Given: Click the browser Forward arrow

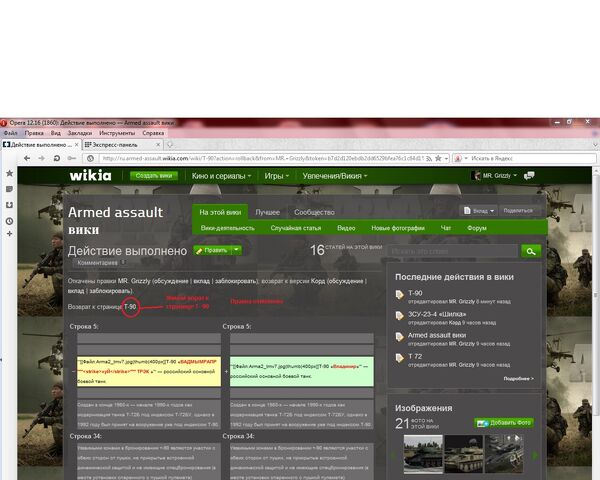Looking at the screenshot, I should click(41, 158).
